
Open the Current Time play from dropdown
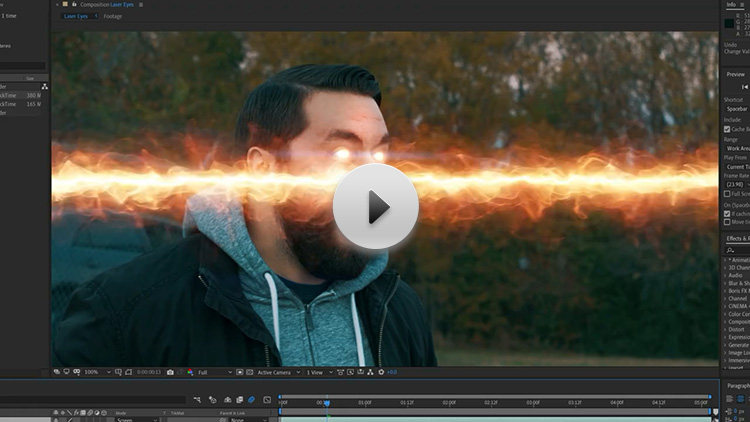click(x=737, y=167)
